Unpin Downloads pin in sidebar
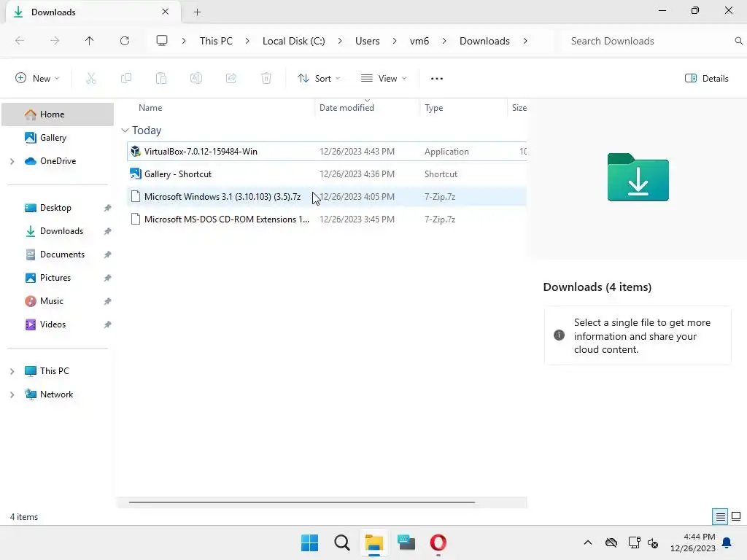This screenshot has width=747, height=560. coord(108,231)
